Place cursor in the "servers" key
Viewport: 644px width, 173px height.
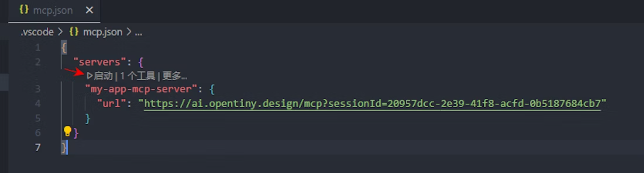click(99, 62)
